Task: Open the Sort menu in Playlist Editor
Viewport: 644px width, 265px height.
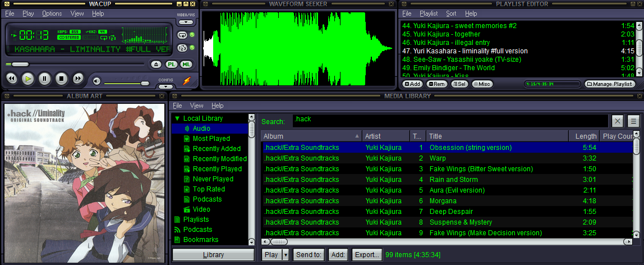Action: tap(451, 13)
